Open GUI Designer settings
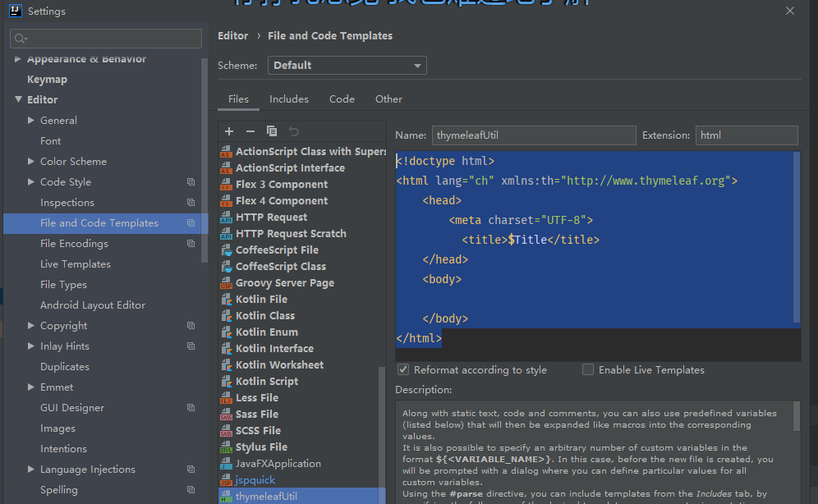 click(x=72, y=408)
